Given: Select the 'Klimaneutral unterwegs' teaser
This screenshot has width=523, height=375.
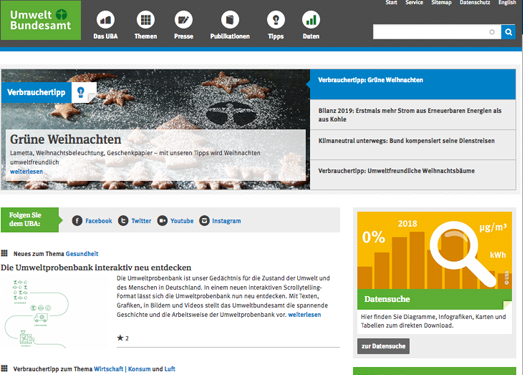Looking at the screenshot, I should pos(413,145).
